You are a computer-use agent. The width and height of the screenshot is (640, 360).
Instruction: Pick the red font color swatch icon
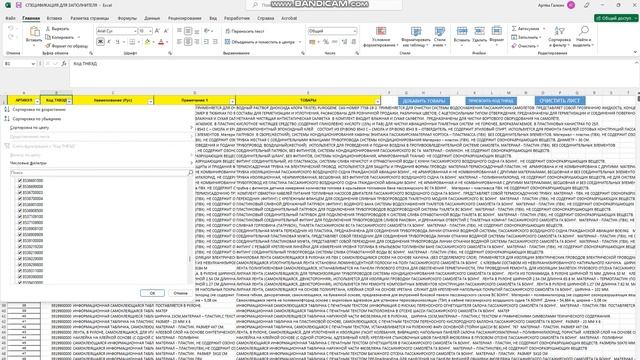click(x=161, y=42)
